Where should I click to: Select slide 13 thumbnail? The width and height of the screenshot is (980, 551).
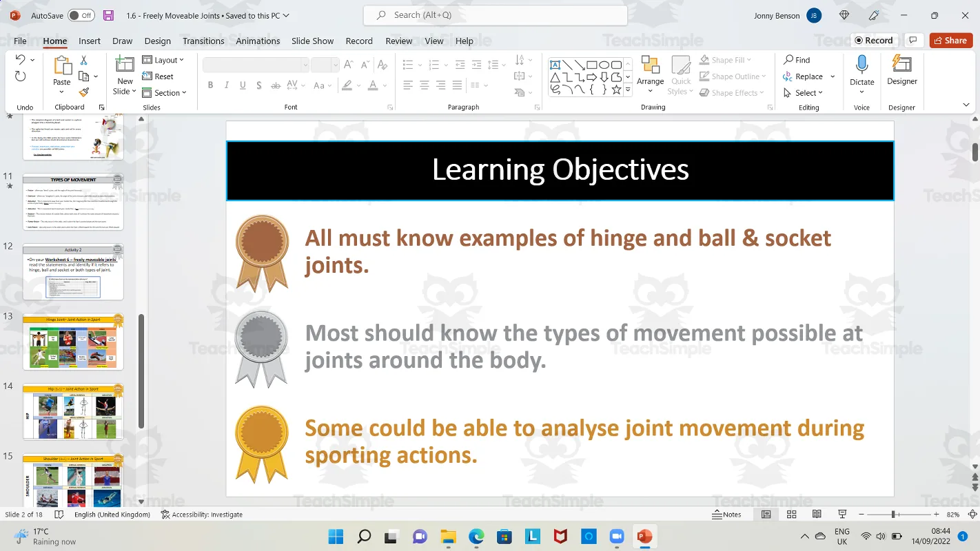click(74, 341)
